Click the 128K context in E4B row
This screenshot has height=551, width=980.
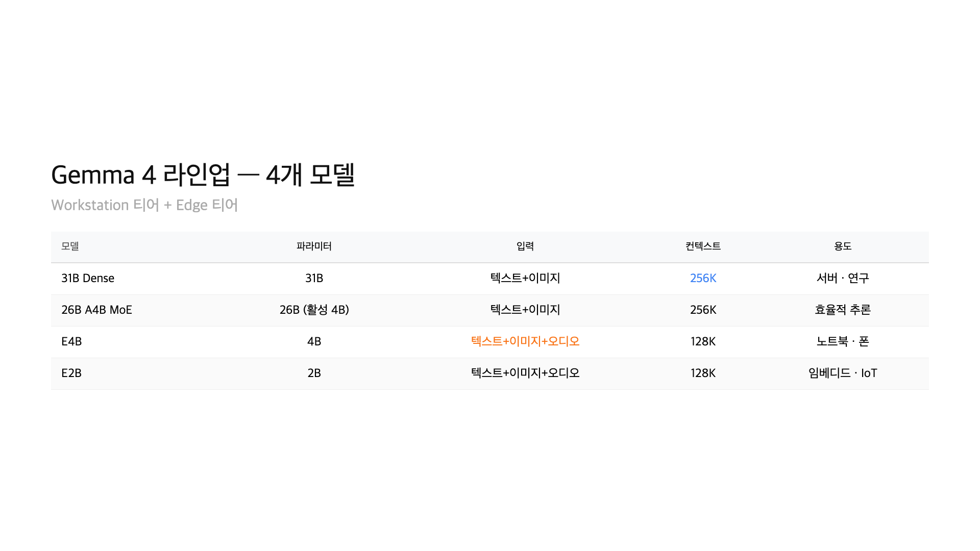tap(703, 341)
